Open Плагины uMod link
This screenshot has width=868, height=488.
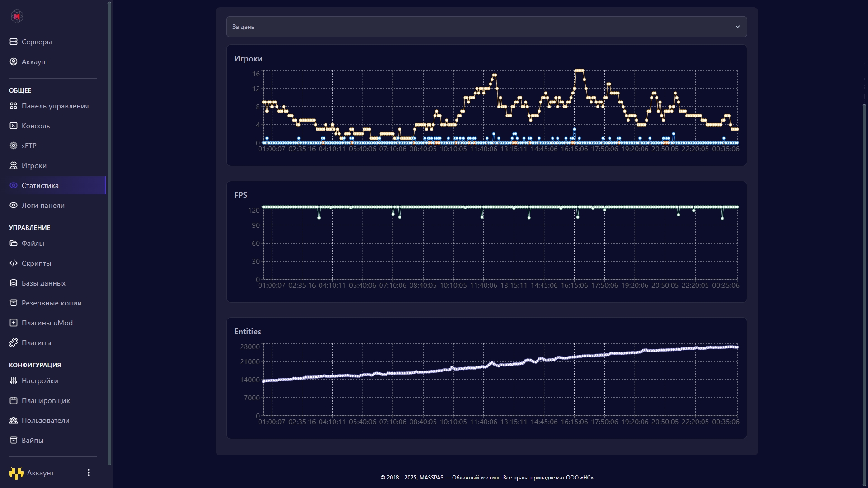coord(47,323)
